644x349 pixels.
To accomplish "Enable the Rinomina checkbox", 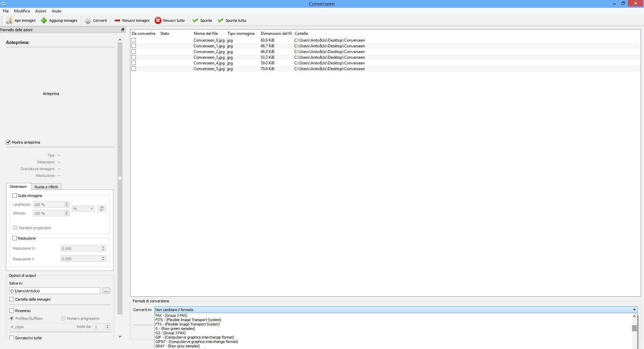I will click(x=12, y=311).
